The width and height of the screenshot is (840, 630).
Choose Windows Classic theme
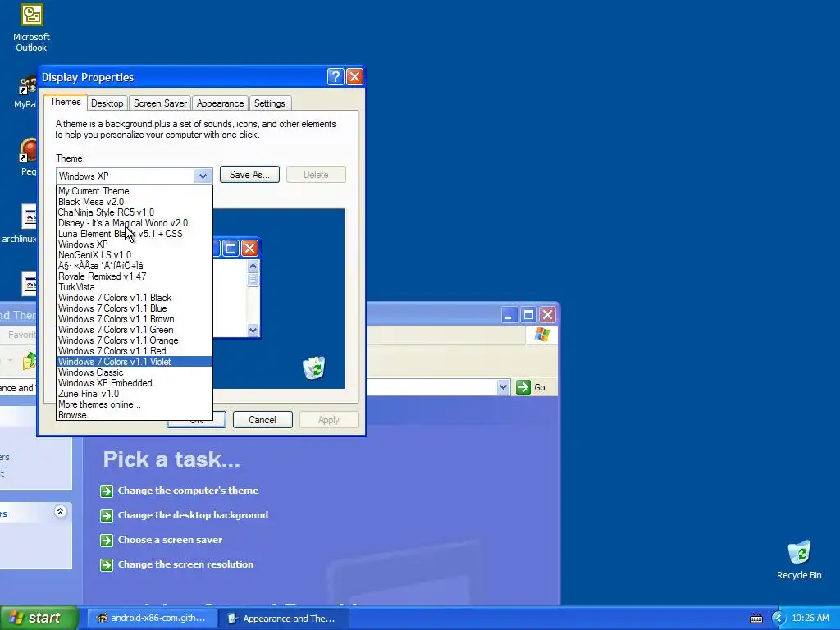(135, 372)
